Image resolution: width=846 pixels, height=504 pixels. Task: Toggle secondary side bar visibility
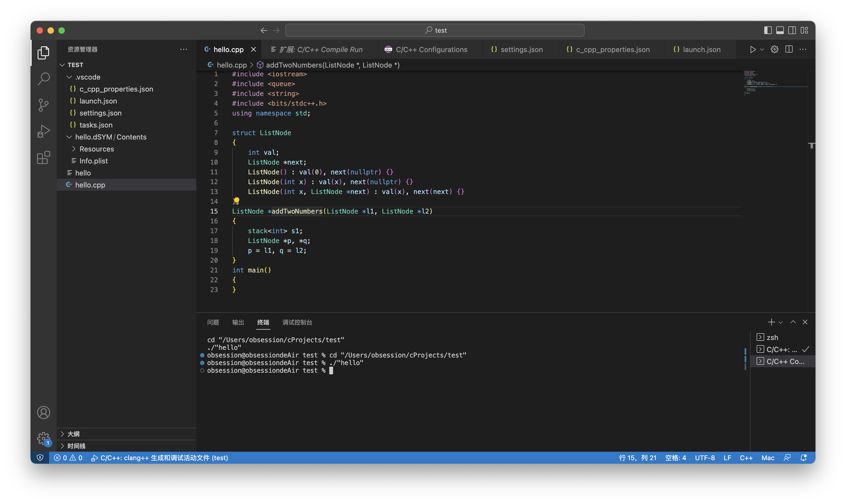point(792,31)
